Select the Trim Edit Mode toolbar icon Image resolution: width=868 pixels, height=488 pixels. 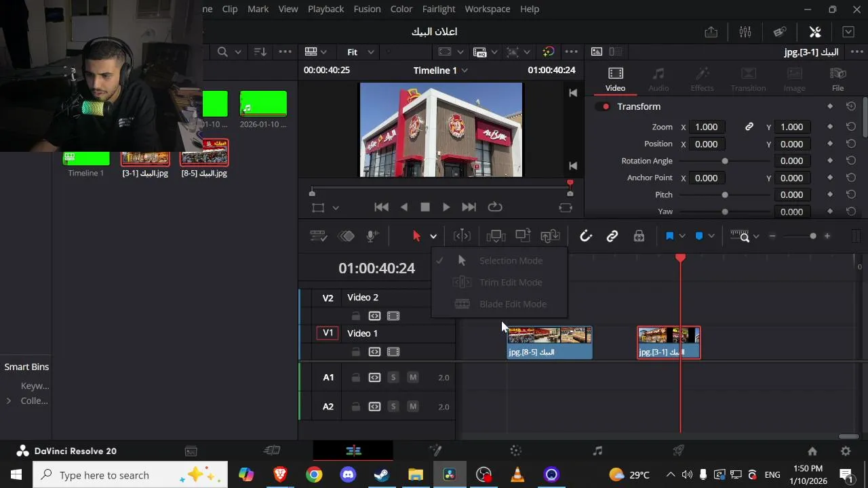pos(462,236)
